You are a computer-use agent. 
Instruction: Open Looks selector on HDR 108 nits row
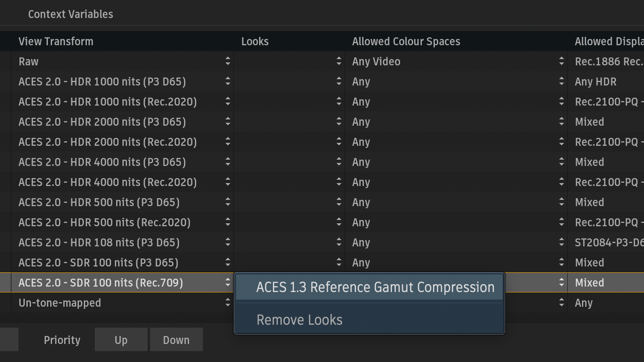tap(339, 243)
